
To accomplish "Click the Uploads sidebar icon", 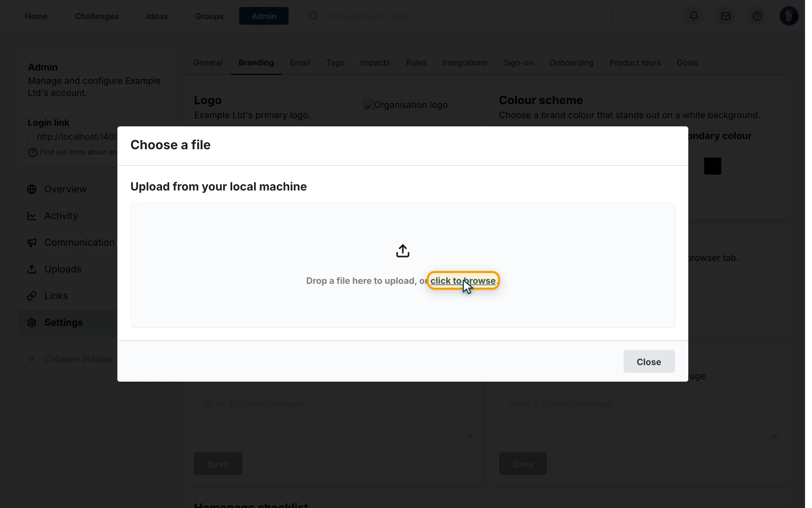I will [32, 269].
